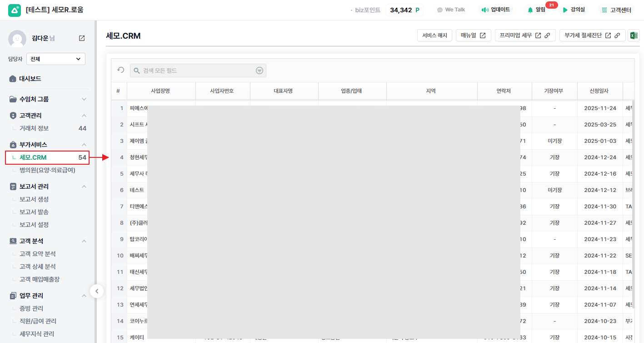Click the Excel export icon
Image resolution: width=644 pixels, height=343 pixels.
point(633,35)
